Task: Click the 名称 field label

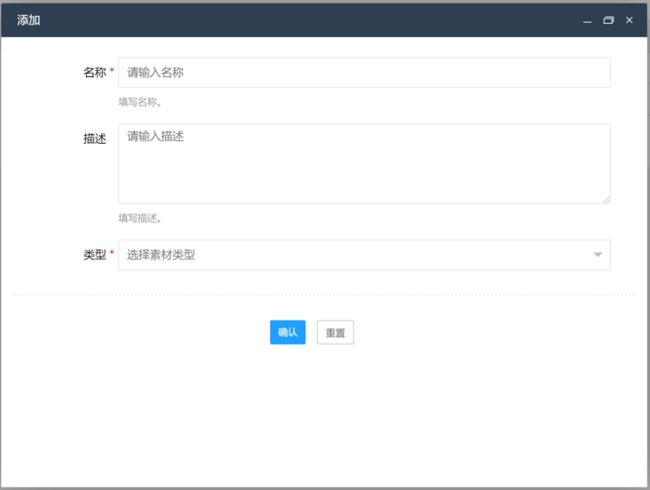Action: [x=95, y=73]
